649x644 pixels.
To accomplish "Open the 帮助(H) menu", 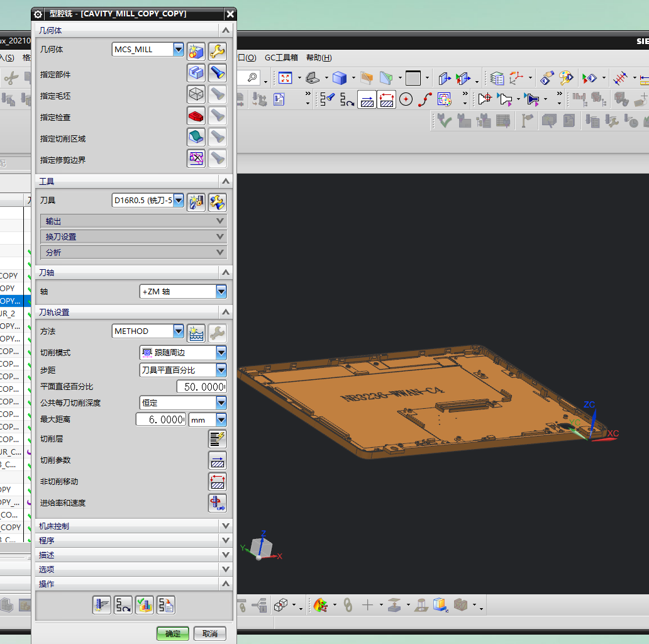I will (318, 58).
